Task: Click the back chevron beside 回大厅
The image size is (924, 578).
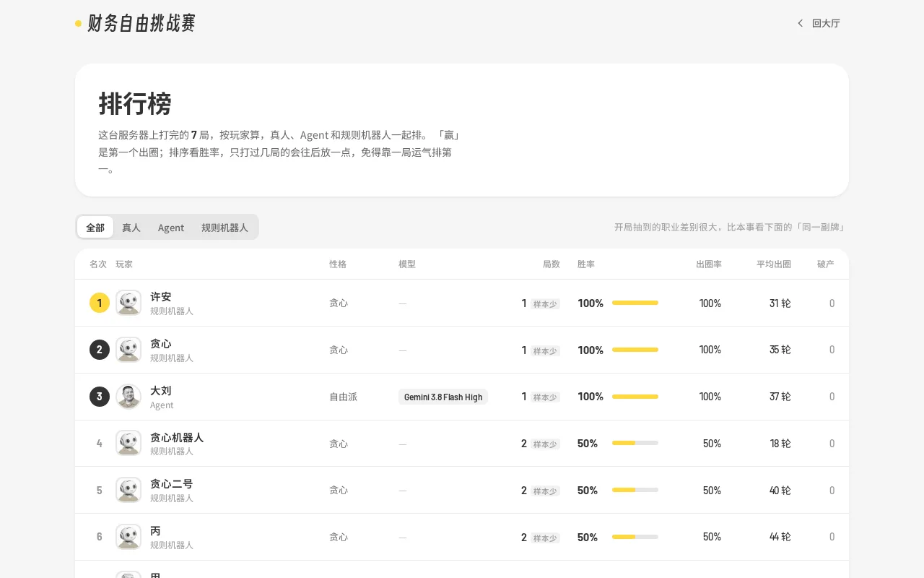Action: coord(800,23)
